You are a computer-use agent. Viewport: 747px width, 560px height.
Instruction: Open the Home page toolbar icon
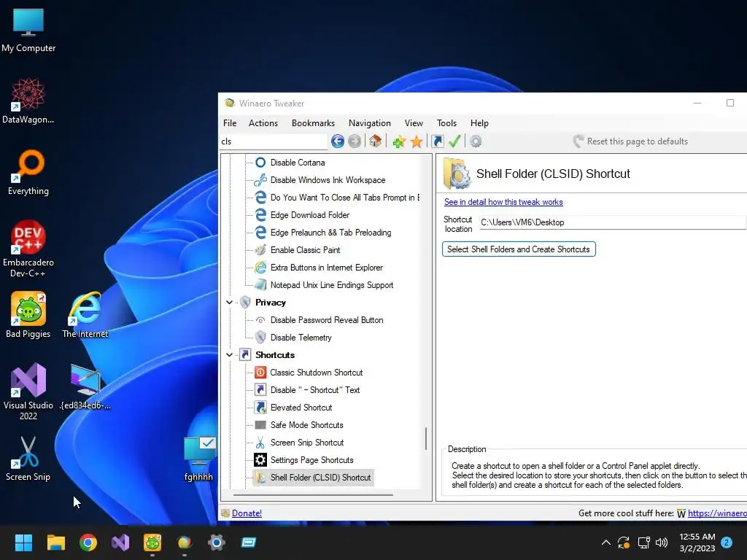(376, 141)
